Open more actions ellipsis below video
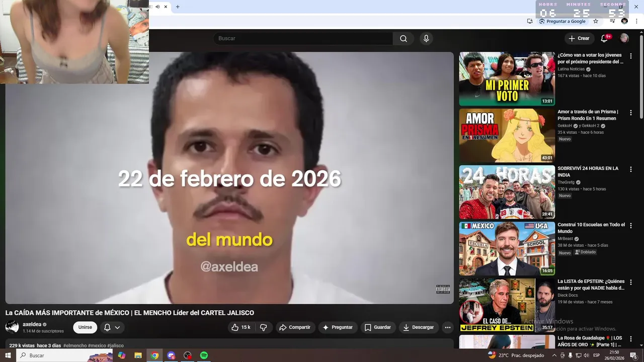Image resolution: width=644 pixels, height=362 pixels. point(447,327)
